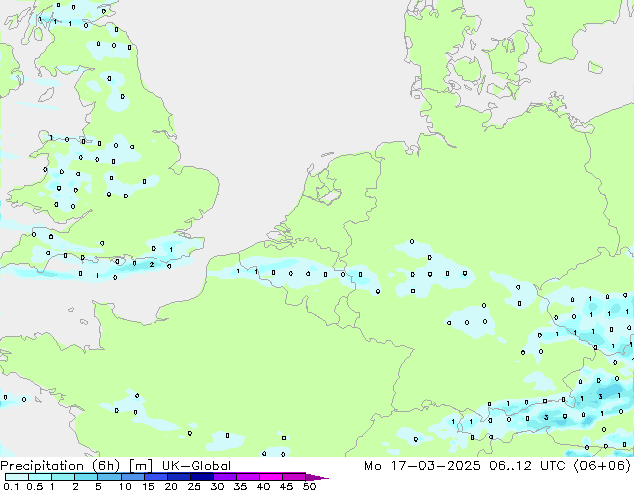Click the 30–35 purple legend swatch

(224, 477)
